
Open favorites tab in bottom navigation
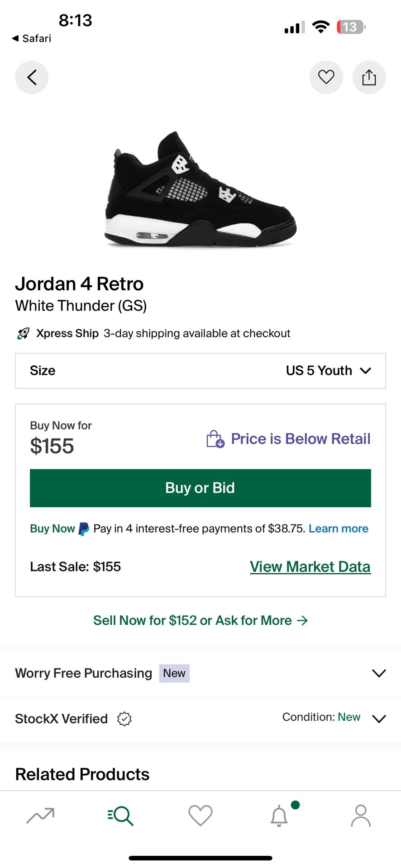200,815
